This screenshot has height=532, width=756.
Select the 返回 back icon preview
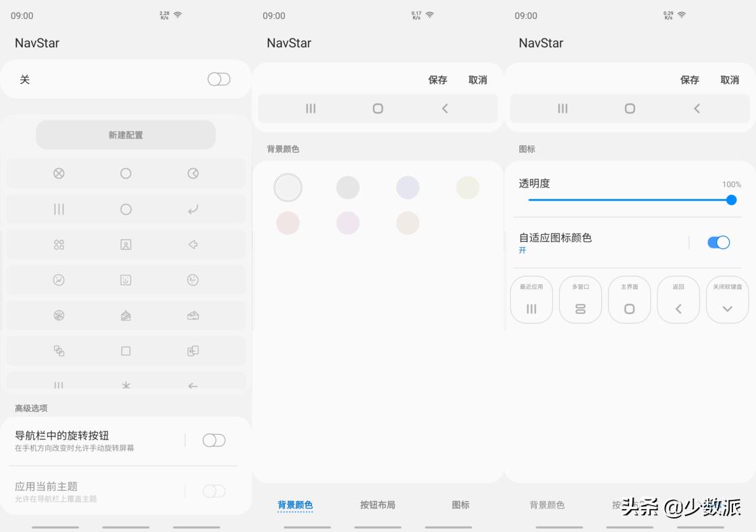tap(678, 300)
